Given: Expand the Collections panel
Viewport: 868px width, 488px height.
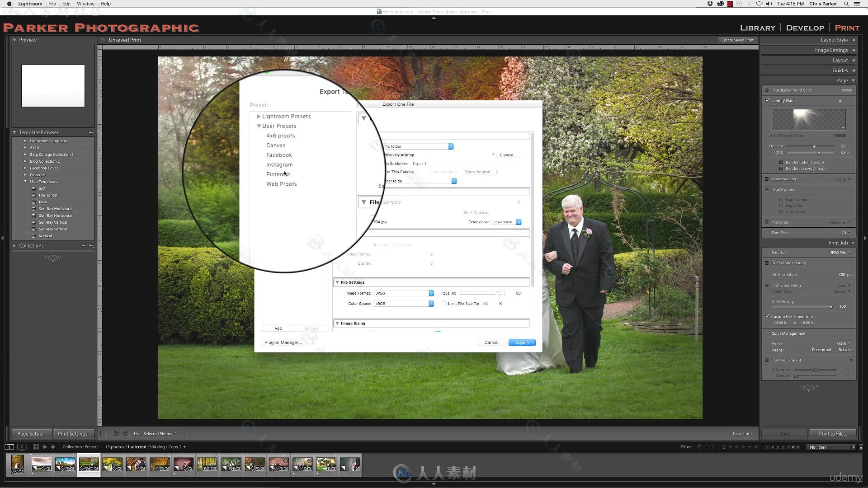Looking at the screenshot, I should coord(14,246).
